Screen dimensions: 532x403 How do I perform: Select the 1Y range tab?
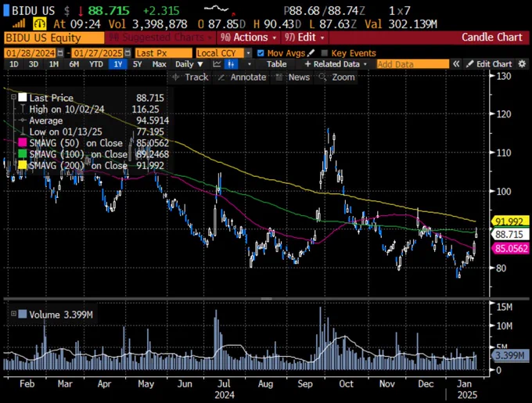pos(117,64)
